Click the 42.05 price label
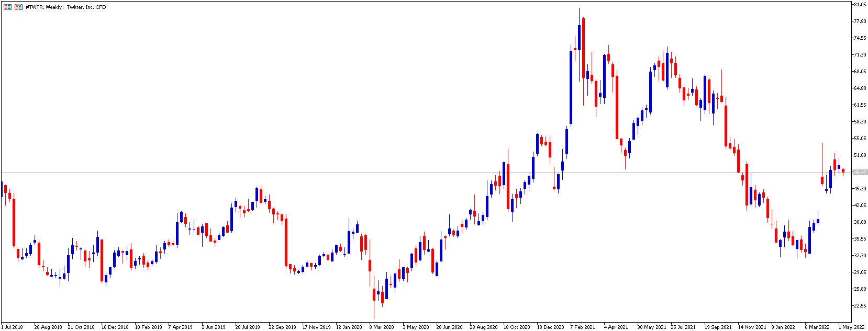This screenshot has height=331, width=868. [859, 206]
